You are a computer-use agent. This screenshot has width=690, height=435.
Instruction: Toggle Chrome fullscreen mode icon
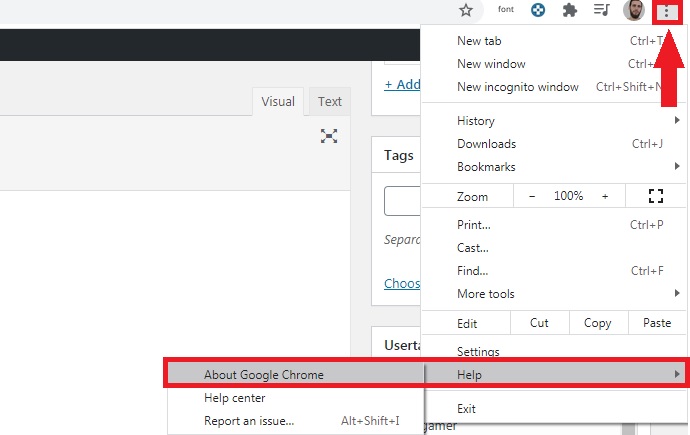pyautogui.click(x=656, y=196)
